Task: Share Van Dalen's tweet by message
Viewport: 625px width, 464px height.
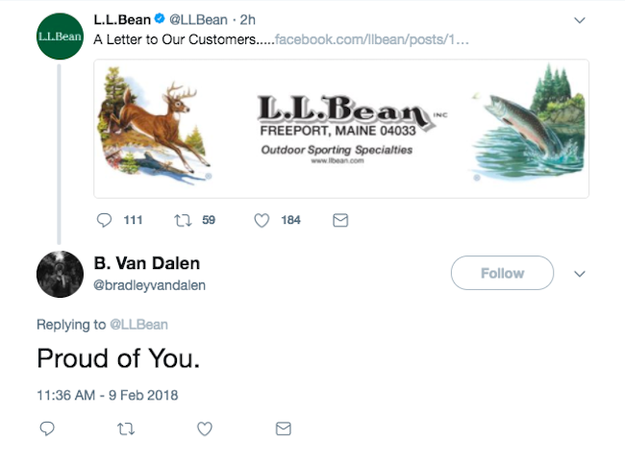Action: coord(283,429)
